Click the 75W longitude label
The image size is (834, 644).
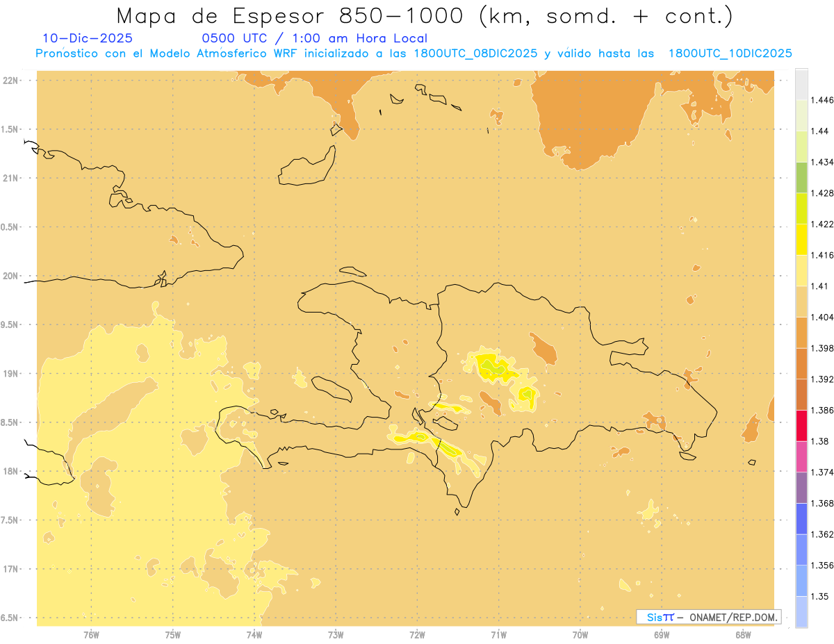click(x=172, y=634)
